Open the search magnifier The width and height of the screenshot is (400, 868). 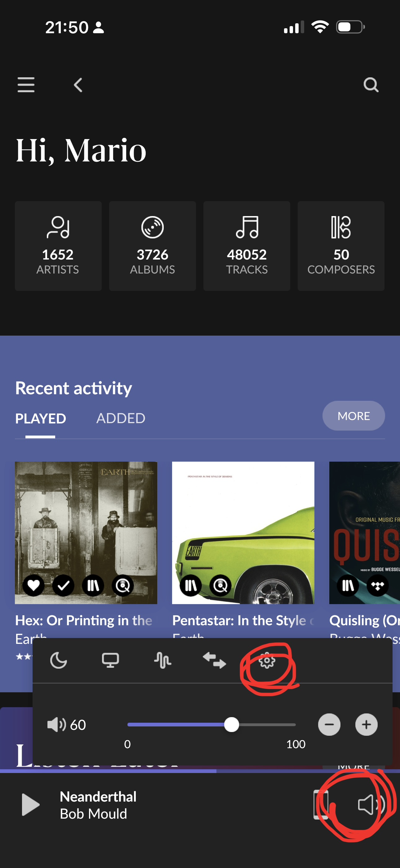point(371,85)
